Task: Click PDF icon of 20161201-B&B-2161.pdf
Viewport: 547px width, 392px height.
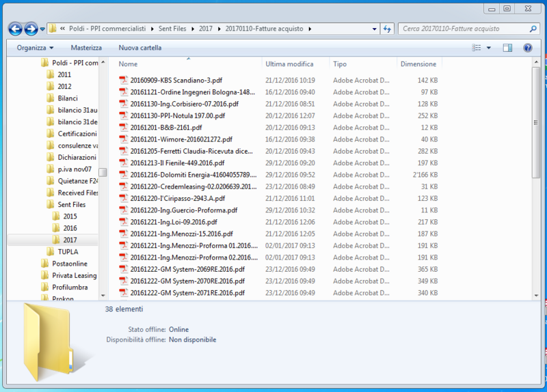Action: tap(123, 128)
